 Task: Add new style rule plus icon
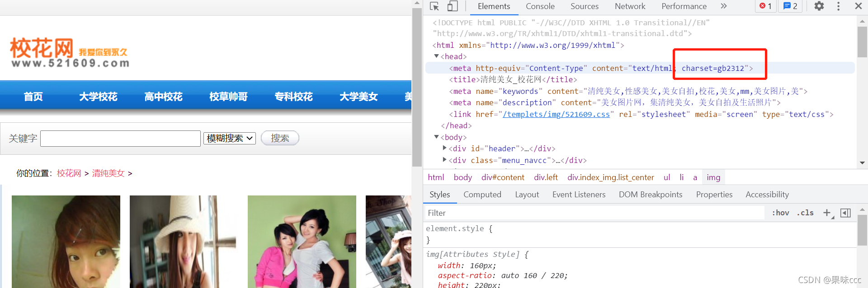827,213
